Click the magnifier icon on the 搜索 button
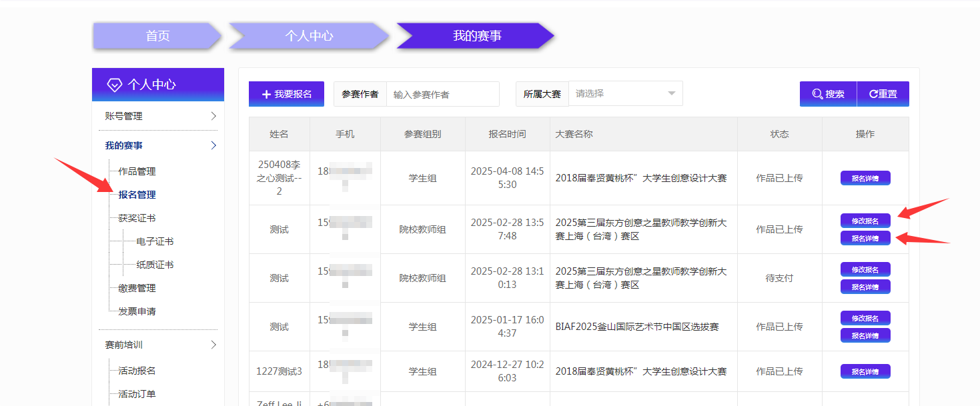The width and height of the screenshot is (980, 406). tap(817, 93)
